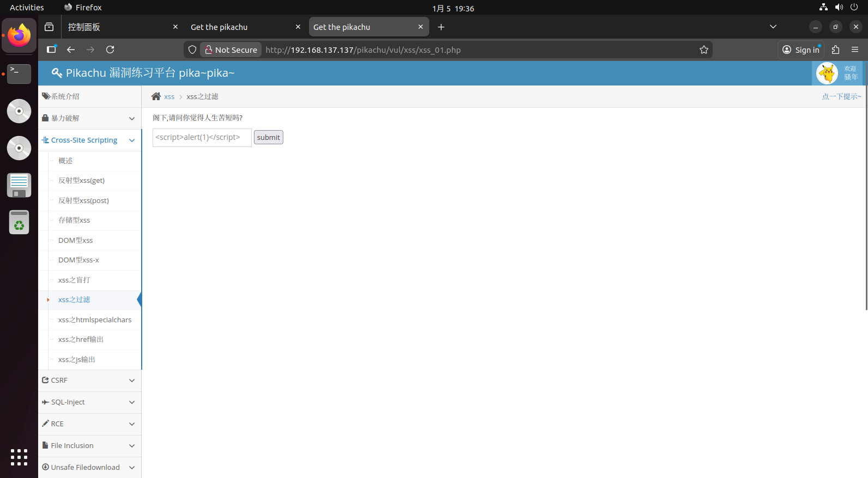The width and height of the screenshot is (868, 478).
Task: Open the floppy save-disk icon in the dock
Action: click(19, 185)
